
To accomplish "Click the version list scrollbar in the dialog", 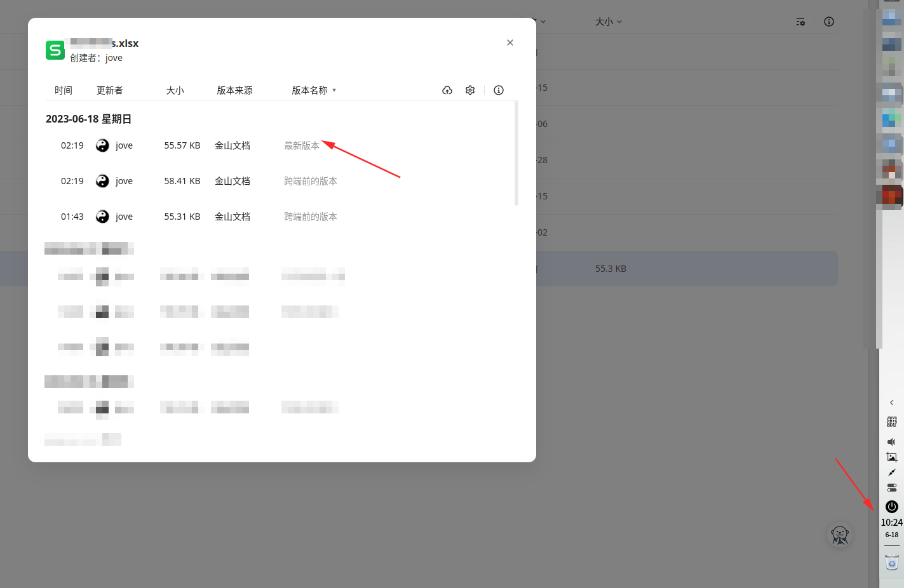I will pyautogui.click(x=516, y=153).
